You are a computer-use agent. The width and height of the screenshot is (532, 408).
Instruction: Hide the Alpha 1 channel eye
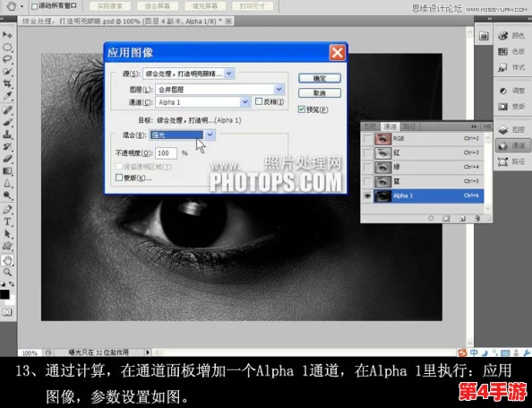click(367, 196)
